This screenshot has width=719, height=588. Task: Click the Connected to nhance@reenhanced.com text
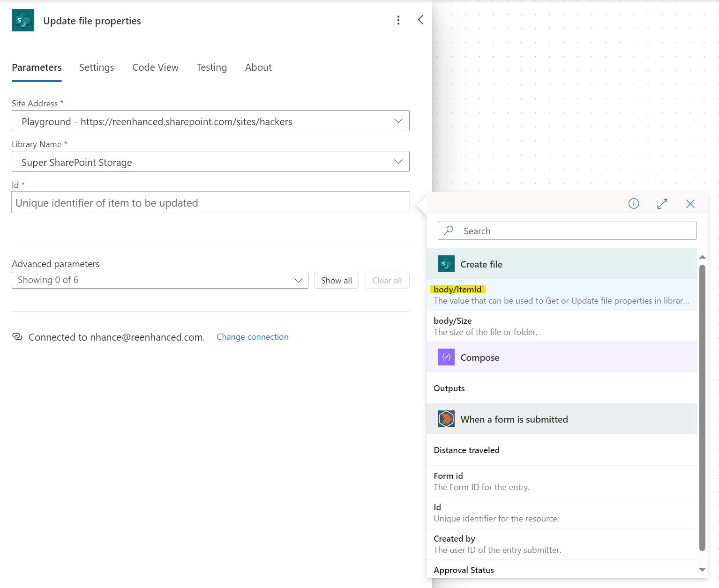(117, 337)
